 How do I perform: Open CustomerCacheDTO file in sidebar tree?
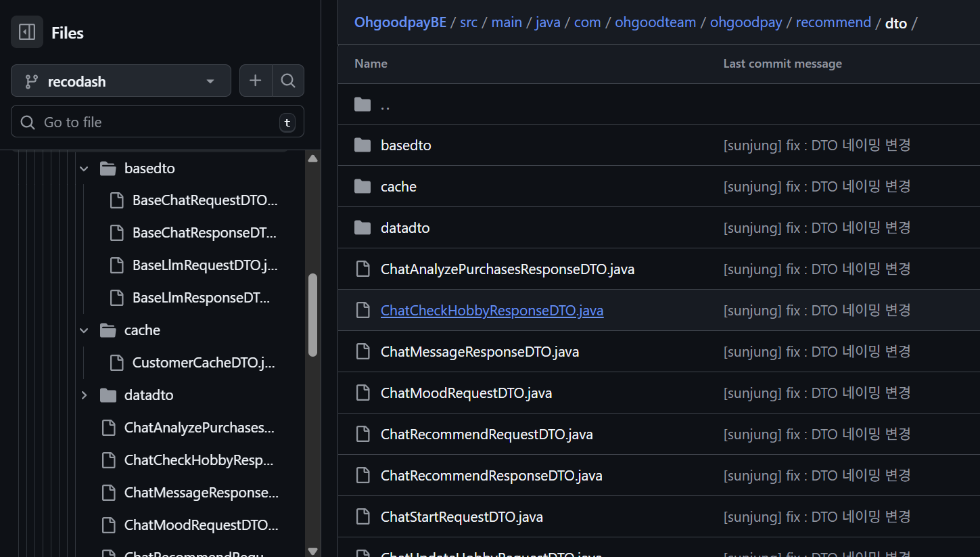tap(203, 363)
